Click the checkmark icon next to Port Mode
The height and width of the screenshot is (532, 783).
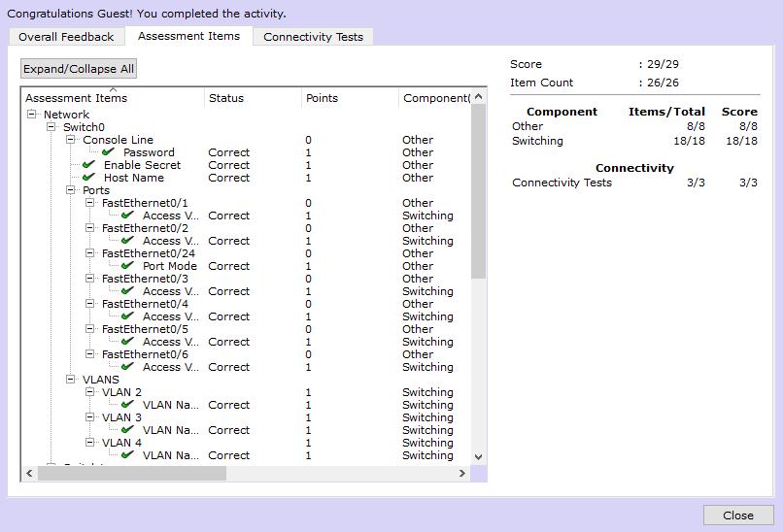[128, 266]
